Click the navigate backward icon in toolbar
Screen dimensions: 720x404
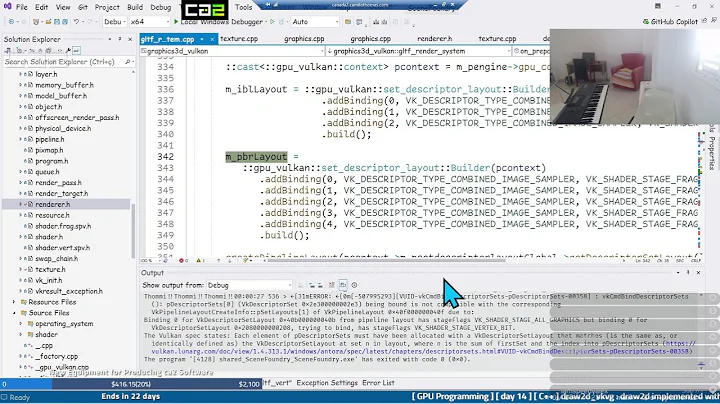11,22
